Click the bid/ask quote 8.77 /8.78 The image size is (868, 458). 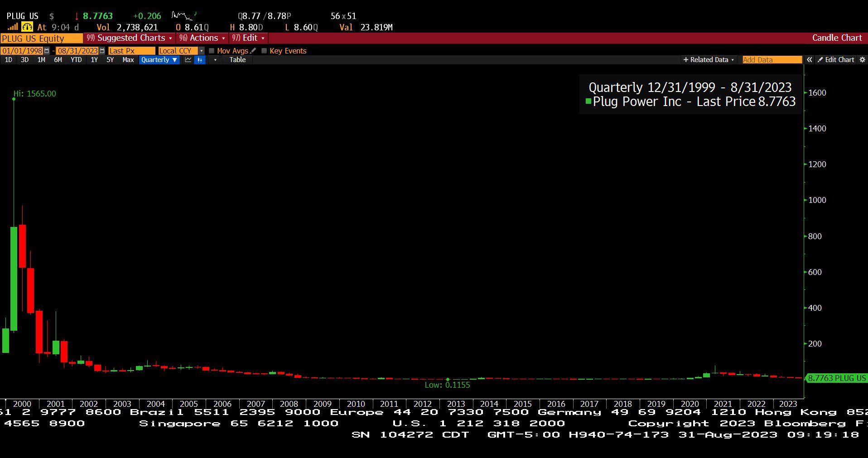pos(264,16)
